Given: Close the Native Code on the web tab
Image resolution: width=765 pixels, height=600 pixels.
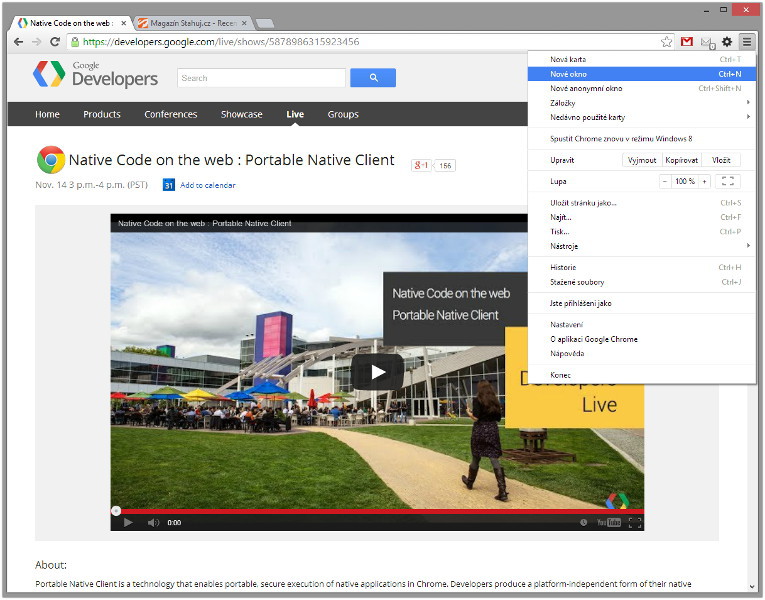Looking at the screenshot, I should [123, 23].
